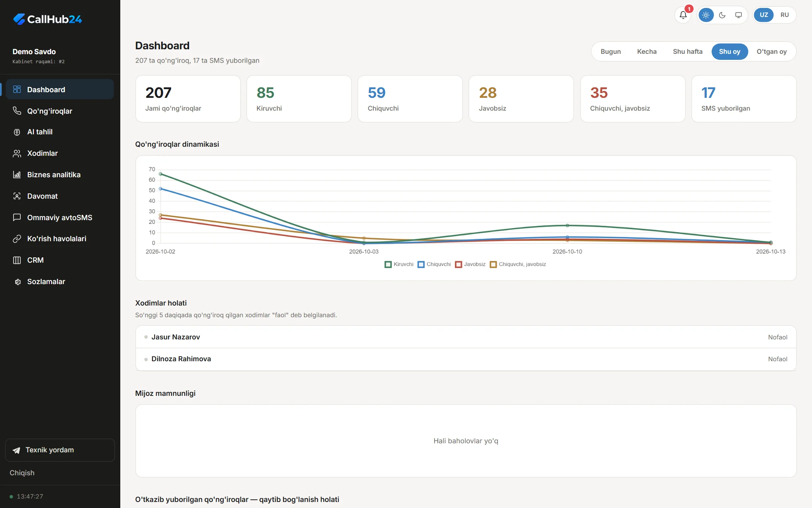Click the CRM columns icon
812x508 pixels.
[x=17, y=260]
